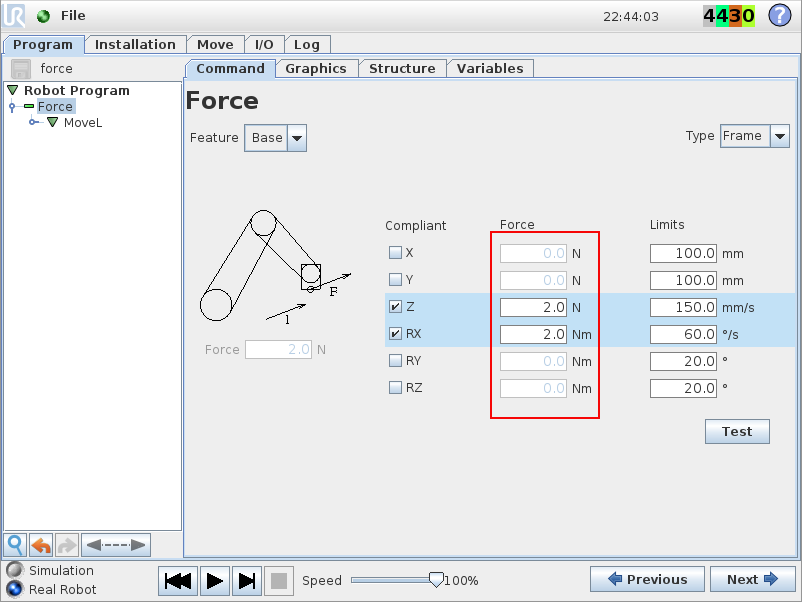Click the play button
The width and height of the screenshot is (802, 602).
[x=214, y=581]
